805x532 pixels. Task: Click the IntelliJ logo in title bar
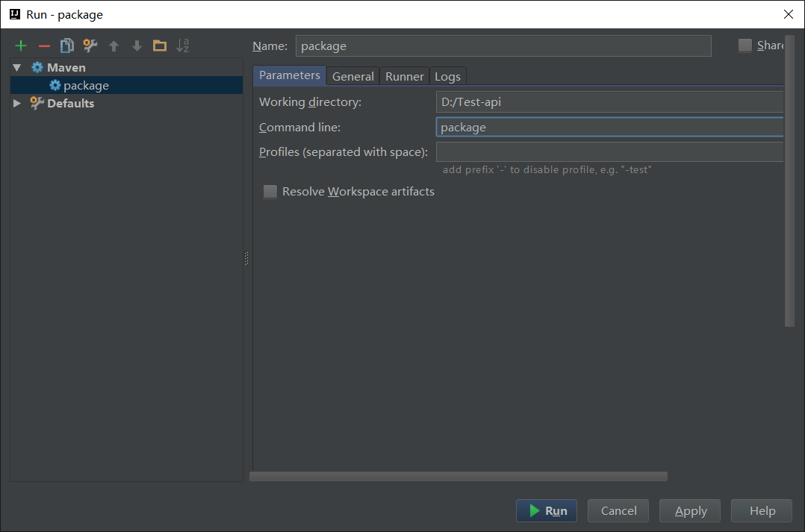[15, 14]
